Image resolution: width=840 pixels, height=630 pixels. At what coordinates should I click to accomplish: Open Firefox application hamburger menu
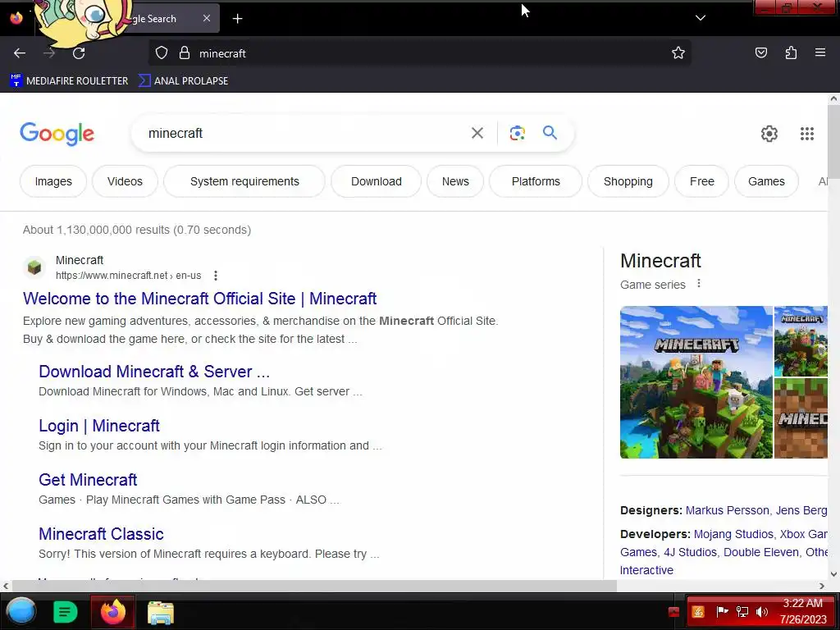coord(820,52)
